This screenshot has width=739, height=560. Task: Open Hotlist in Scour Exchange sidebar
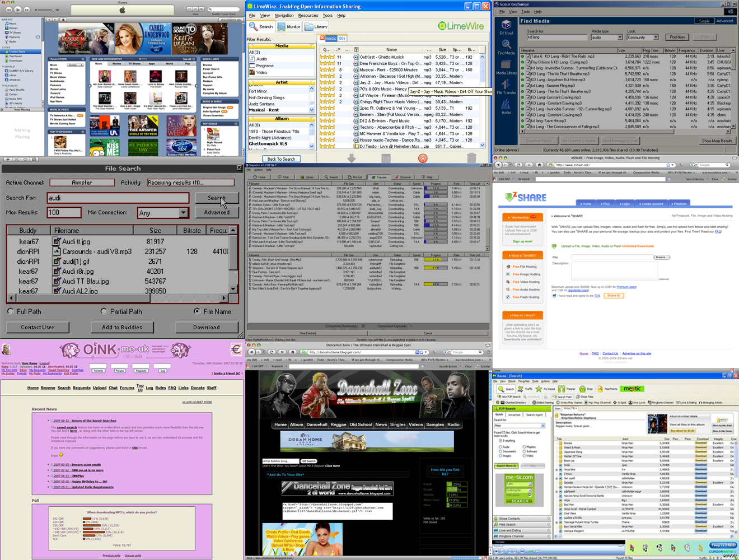click(506, 106)
